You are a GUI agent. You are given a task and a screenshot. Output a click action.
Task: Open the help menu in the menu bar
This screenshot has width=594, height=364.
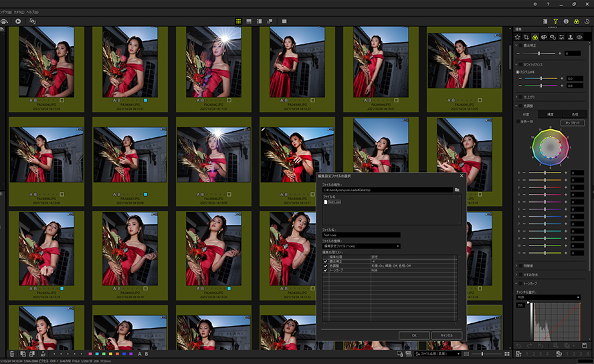[x=32, y=12]
